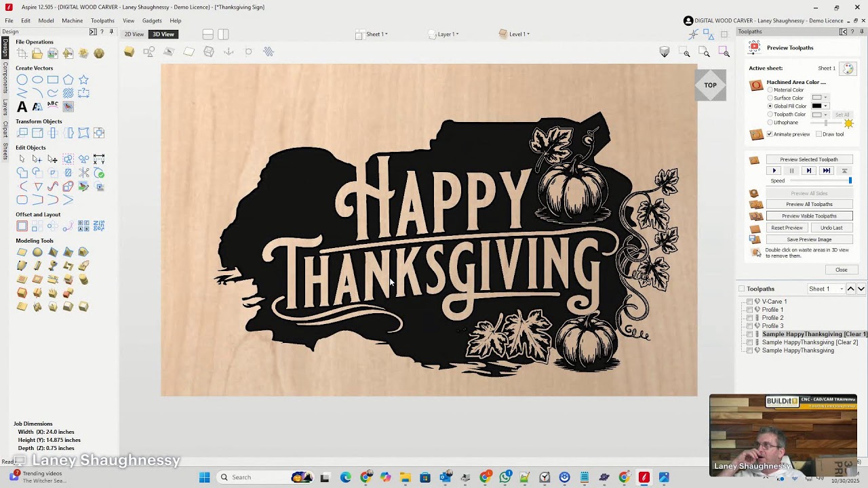Viewport: 868px width, 488px height.
Task: Open the Measure X-Y tool
Action: tap(99, 159)
